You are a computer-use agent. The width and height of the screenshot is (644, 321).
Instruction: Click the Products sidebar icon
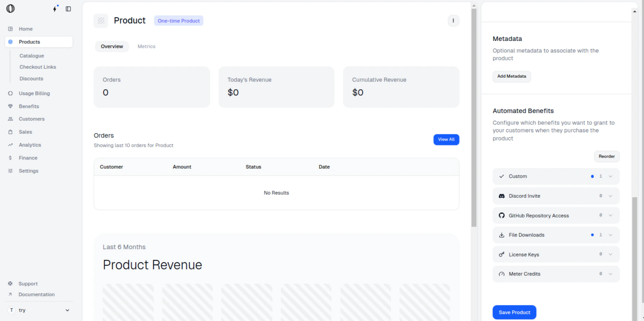point(10,42)
